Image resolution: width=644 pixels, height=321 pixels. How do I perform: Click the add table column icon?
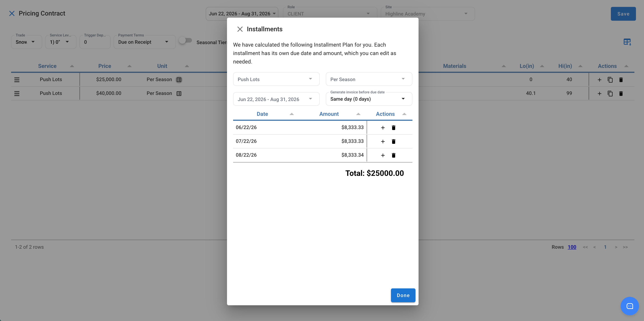click(627, 42)
